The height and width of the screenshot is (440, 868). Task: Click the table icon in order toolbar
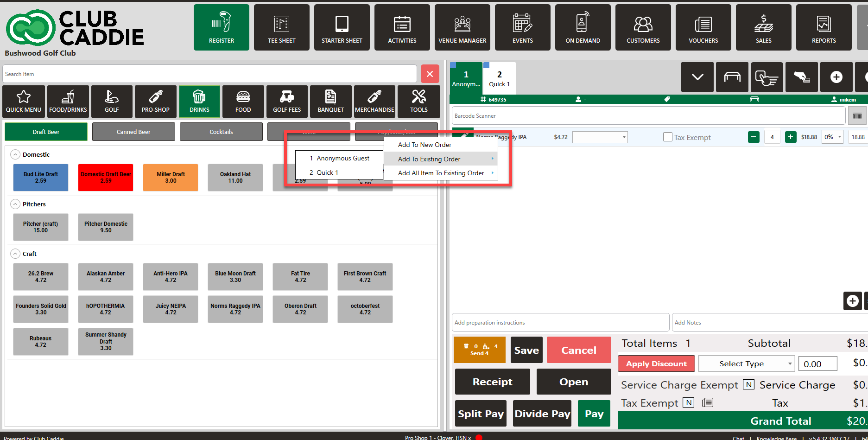click(x=732, y=77)
